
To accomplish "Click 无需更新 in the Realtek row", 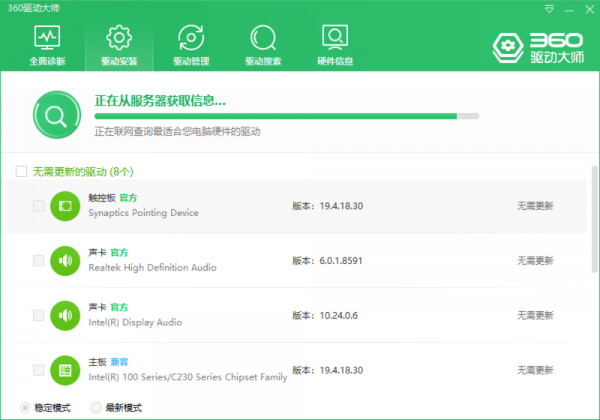I will pyautogui.click(x=535, y=260).
